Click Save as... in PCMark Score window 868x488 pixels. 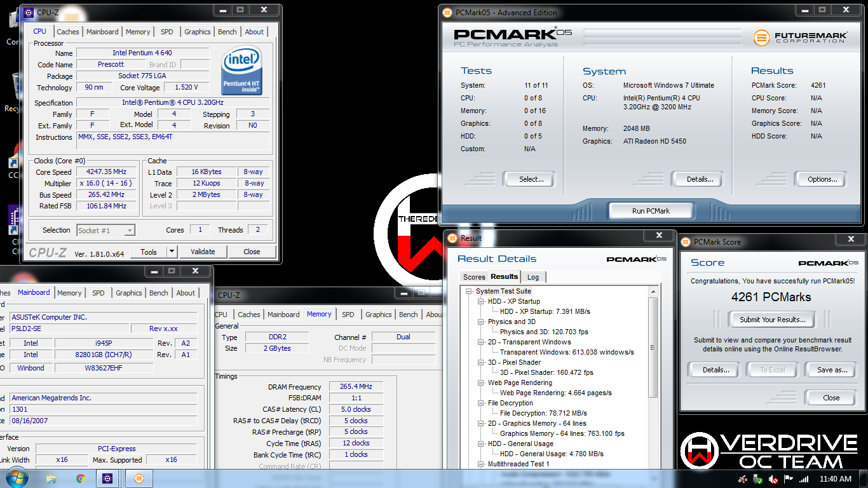click(832, 370)
